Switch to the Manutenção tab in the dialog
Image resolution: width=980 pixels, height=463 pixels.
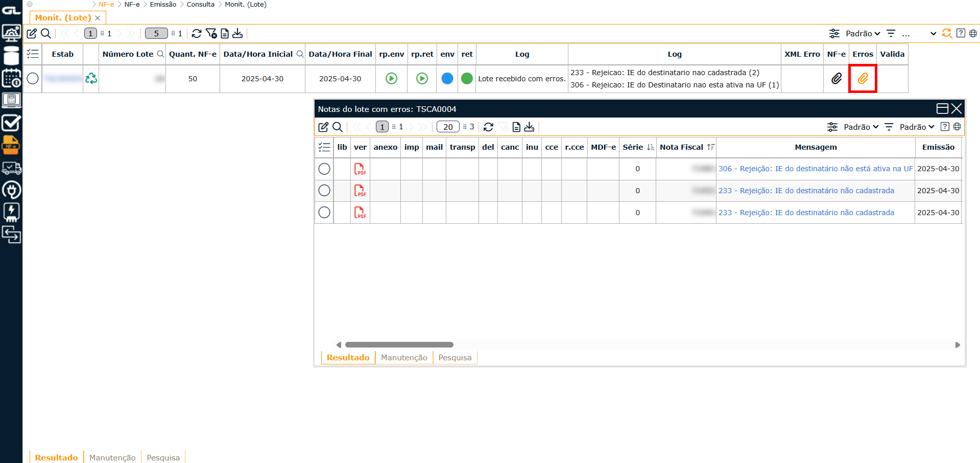click(x=403, y=358)
